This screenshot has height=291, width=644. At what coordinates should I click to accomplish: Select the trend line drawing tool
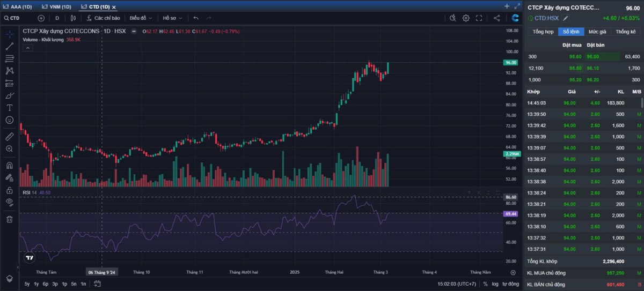click(10, 46)
